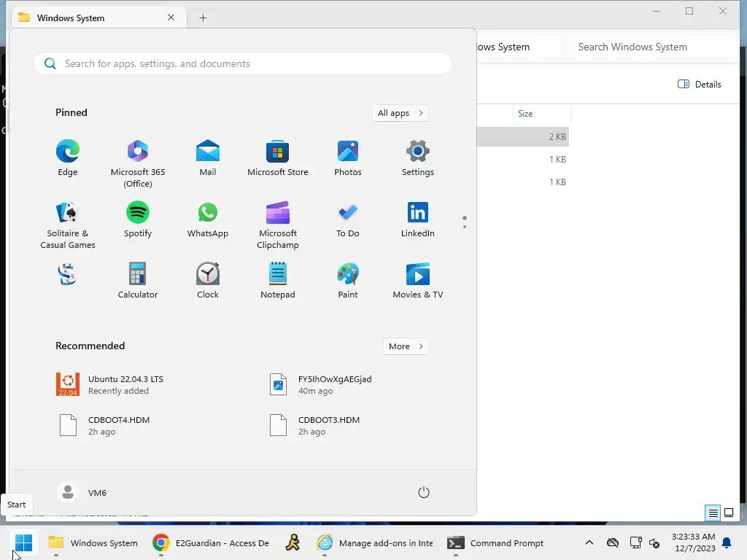Click the Start menu search field
This screenshot has width=747, height=560.
pyautogui.click(x=243, y=63)
